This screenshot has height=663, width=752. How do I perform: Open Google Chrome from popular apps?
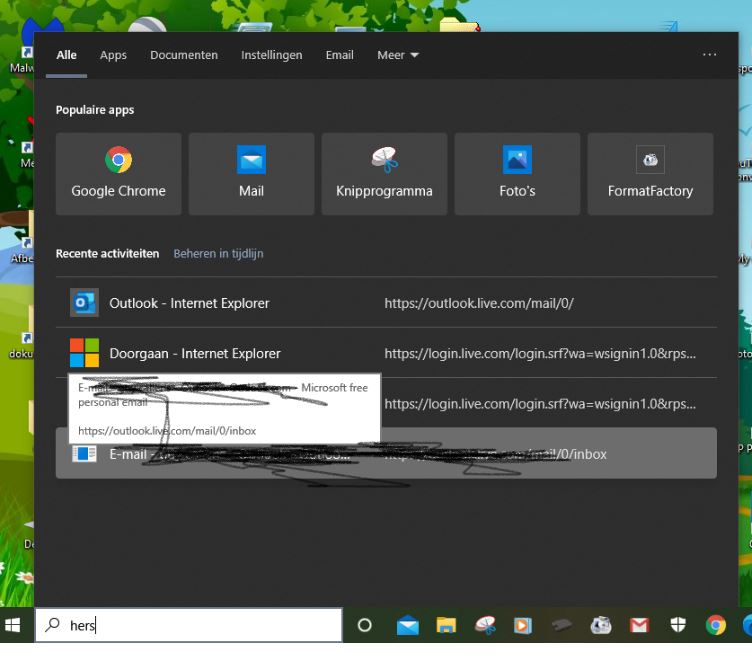(118, 174)
